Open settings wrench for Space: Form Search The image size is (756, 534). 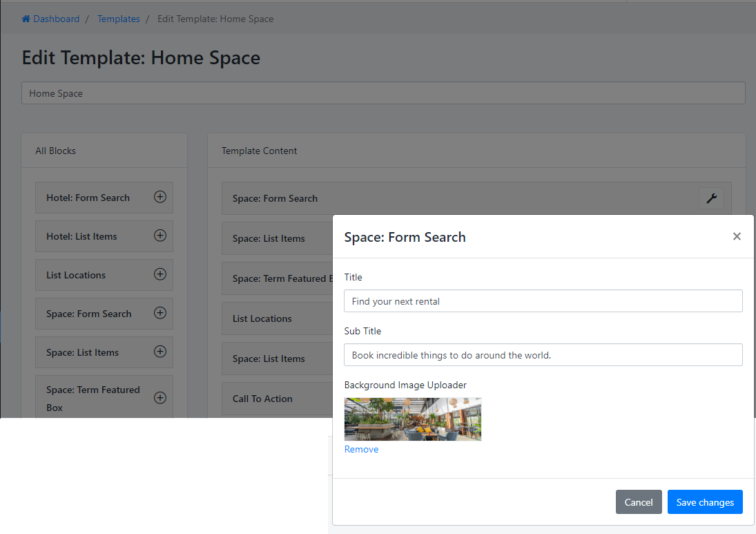pyautogui.click(x=711, y=199)
